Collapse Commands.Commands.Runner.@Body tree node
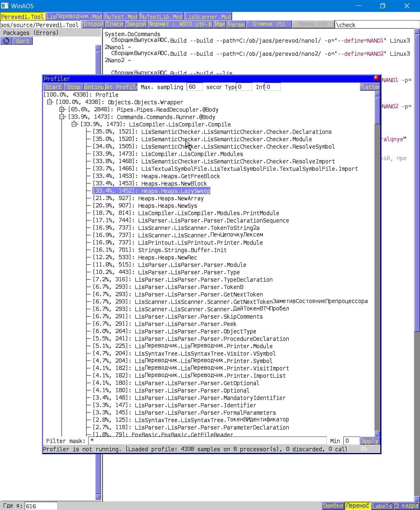420x510 pixels. [x=62, y=117]
